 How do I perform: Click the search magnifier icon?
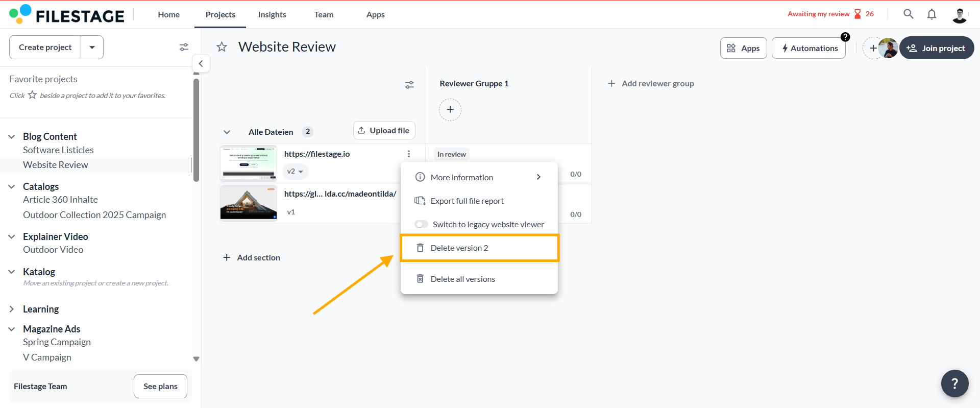pyautogui.click(x=908, y=14)
